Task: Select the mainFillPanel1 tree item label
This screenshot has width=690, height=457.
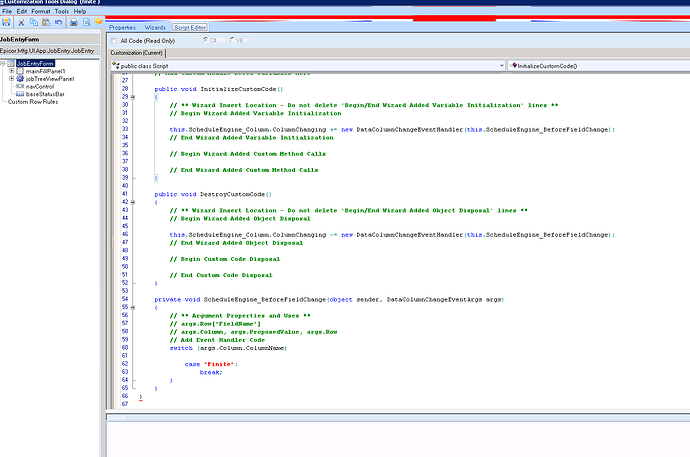Action: 45,71
